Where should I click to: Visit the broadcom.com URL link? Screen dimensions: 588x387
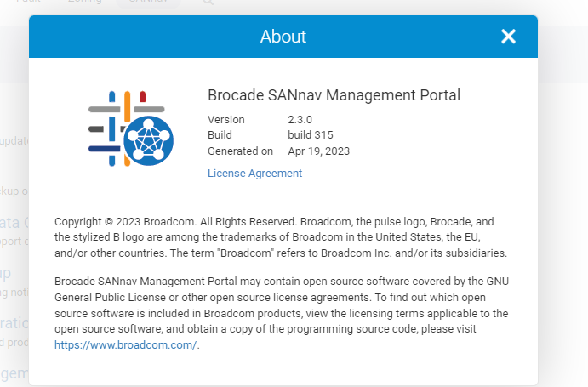click(x=125, y=344)
